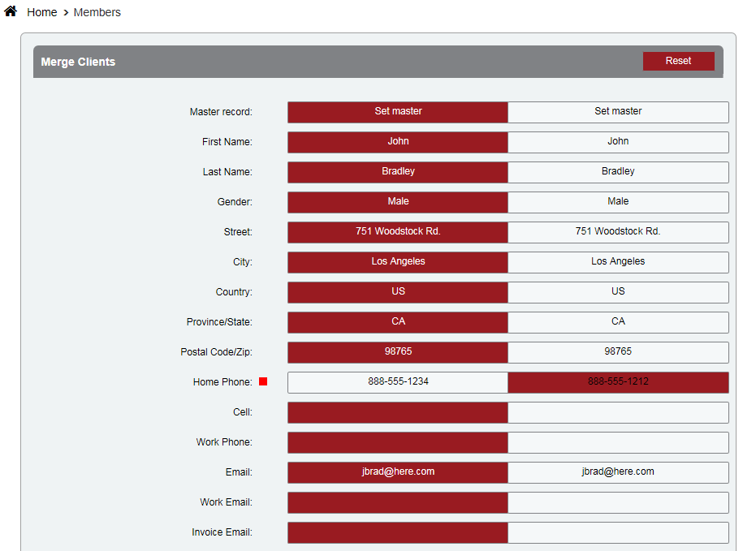Select right Postal Code 98765 value

coord(618,352)
